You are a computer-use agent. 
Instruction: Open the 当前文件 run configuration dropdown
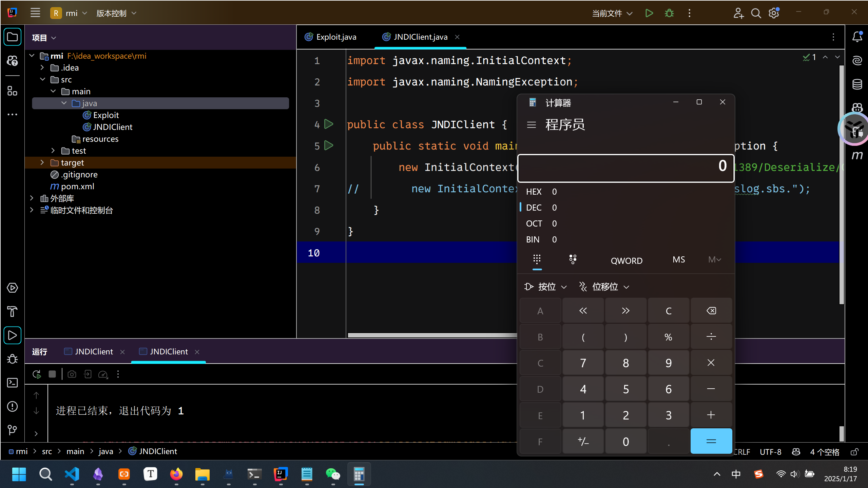point(612,13)
